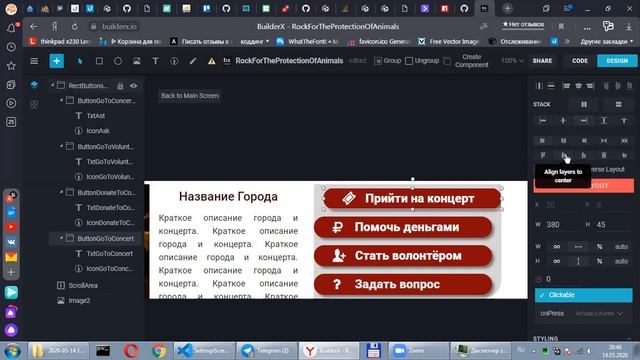Open the 'Другие закладки' bookmarks dropdown
The height and width of the screenshot is (360, 640).
pyautogui.click(x=607, y=41)
